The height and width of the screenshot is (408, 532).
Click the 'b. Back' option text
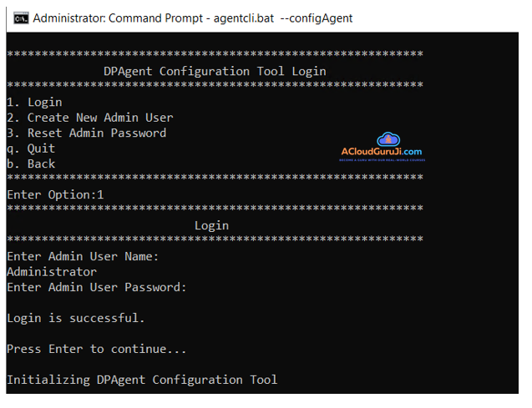click(x=31, y=164)
